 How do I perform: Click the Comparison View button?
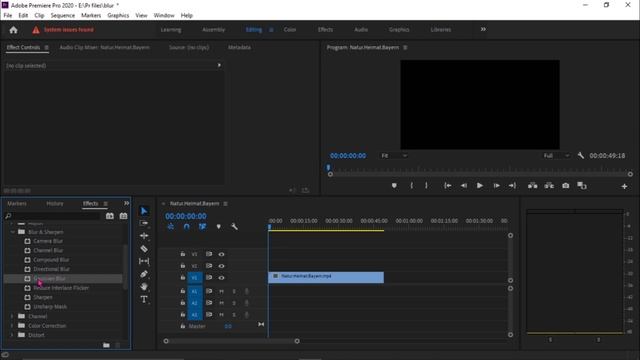coord(582,186)
